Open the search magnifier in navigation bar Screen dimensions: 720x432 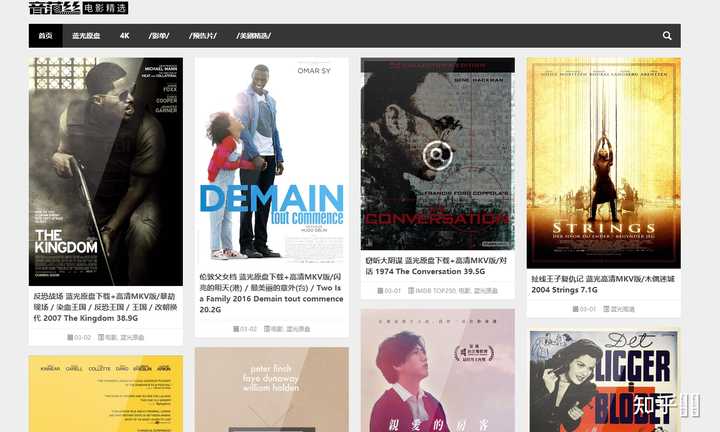pyautogui.click(x=667, y=36)
